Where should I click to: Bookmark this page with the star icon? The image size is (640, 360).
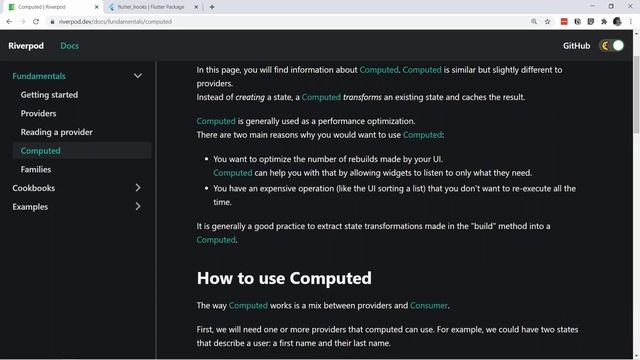tap(547, 22)
